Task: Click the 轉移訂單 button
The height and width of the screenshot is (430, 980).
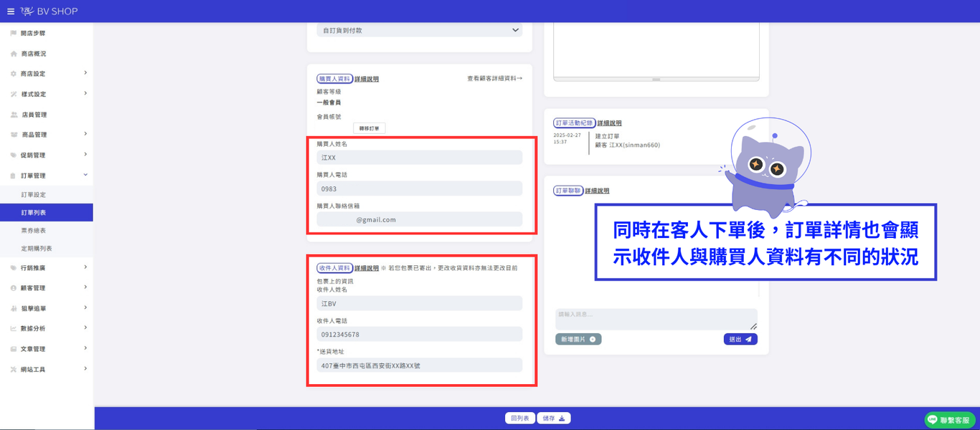Action: [369, 128]
